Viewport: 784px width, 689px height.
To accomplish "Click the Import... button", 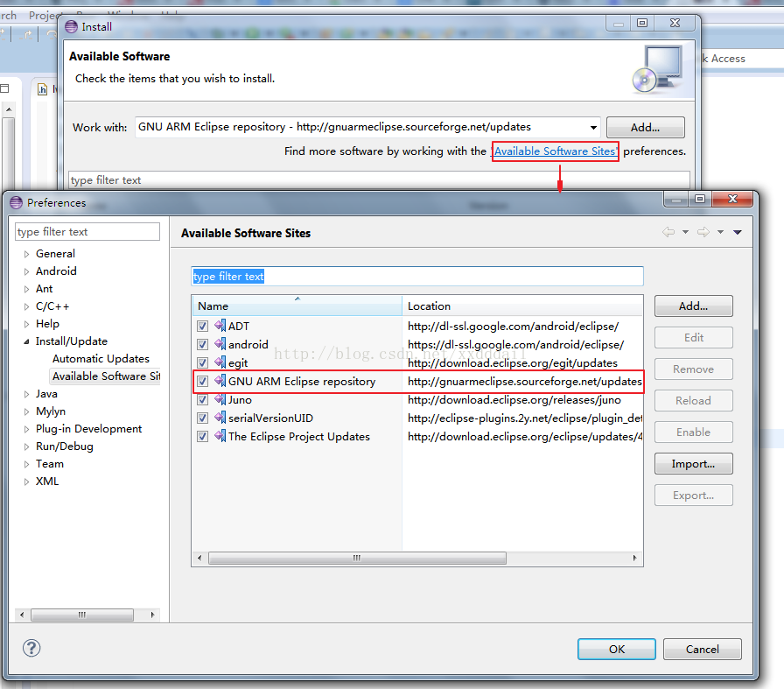I will pos(694,463).
